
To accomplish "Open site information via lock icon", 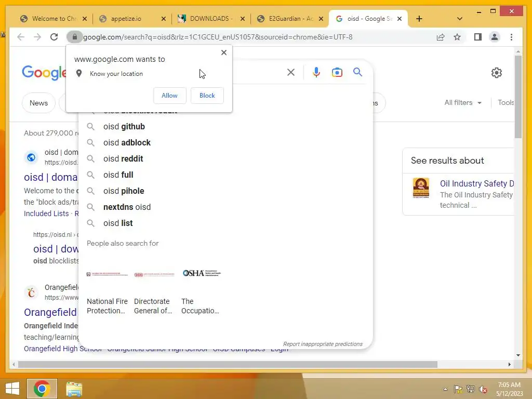I will point(75,37).
